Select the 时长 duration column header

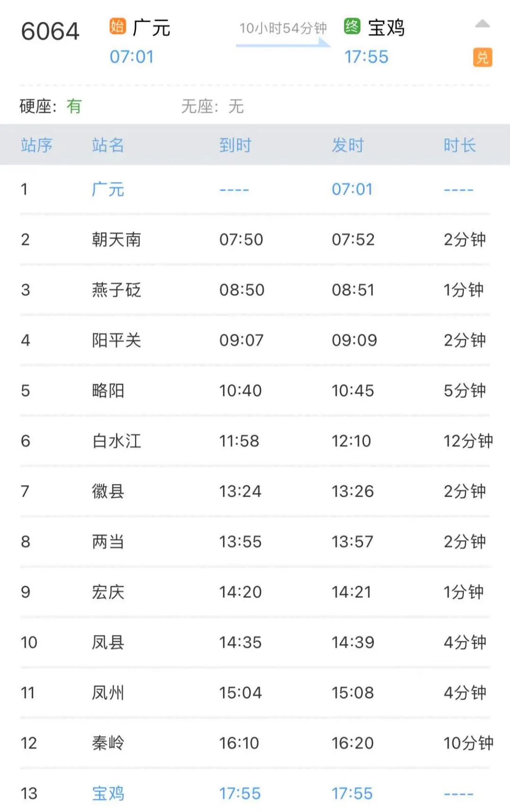tap(459, 145)
